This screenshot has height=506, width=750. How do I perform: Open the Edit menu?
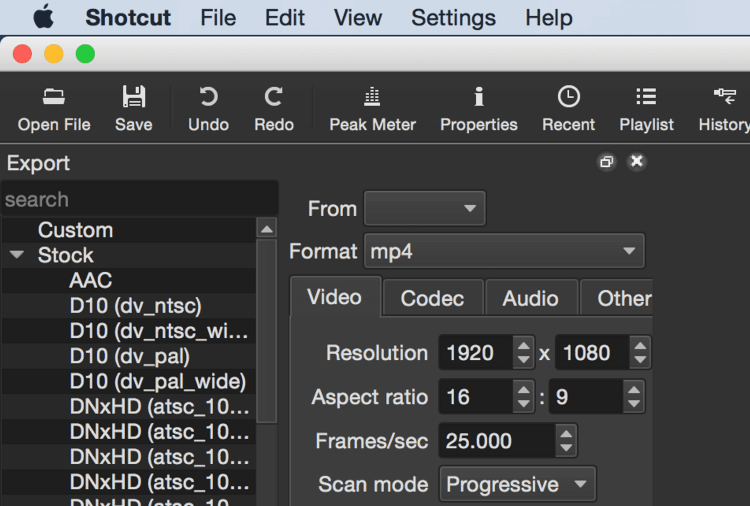coord(285,18)
